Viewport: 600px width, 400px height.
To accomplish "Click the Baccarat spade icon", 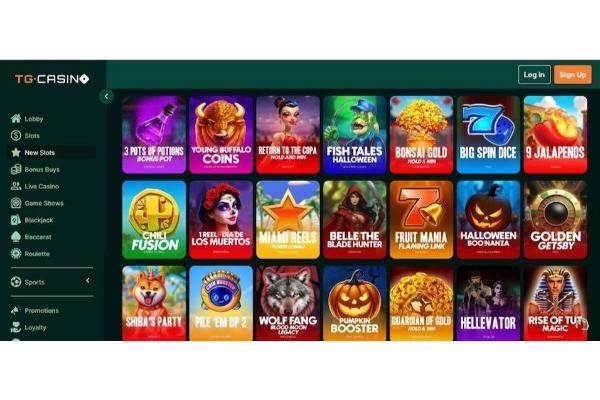I will (x=16, y=237).
